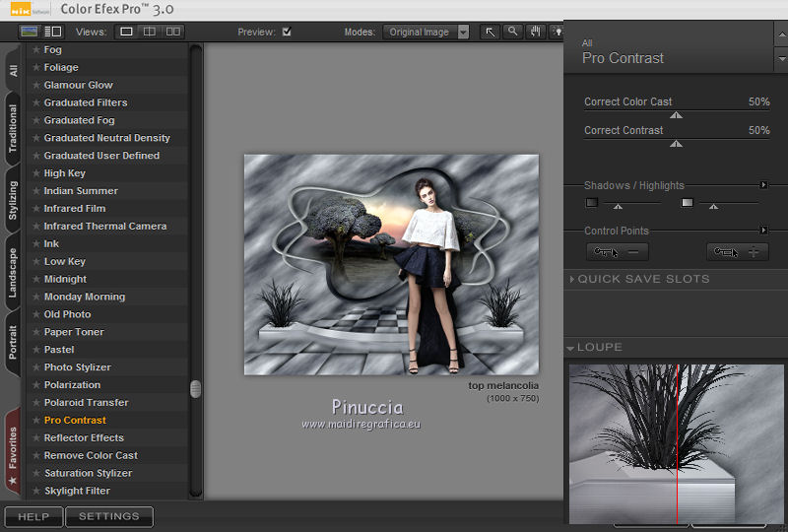Toggle favorite star for Old Photo

[36, 315]
